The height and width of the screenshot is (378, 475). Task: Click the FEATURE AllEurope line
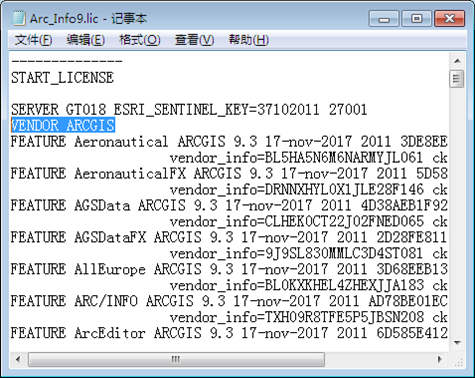[x=229, y=269]
